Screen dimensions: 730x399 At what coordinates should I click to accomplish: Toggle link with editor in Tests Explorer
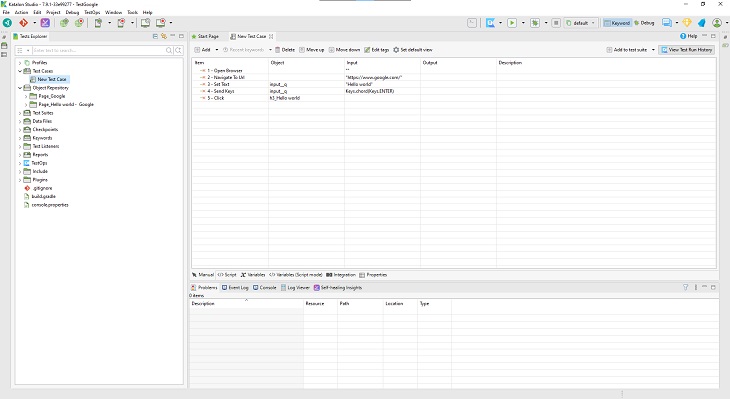(x=164, y=36)
